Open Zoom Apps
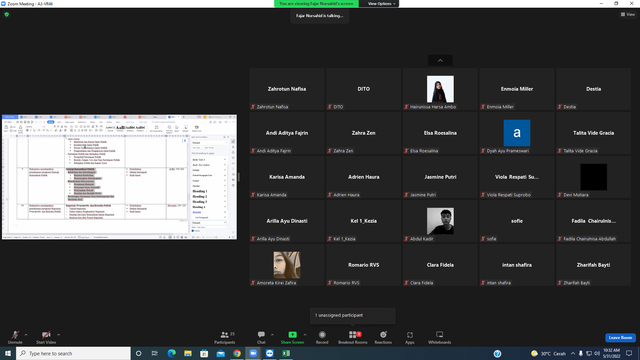The image size is (640, 360). [410, 337]
